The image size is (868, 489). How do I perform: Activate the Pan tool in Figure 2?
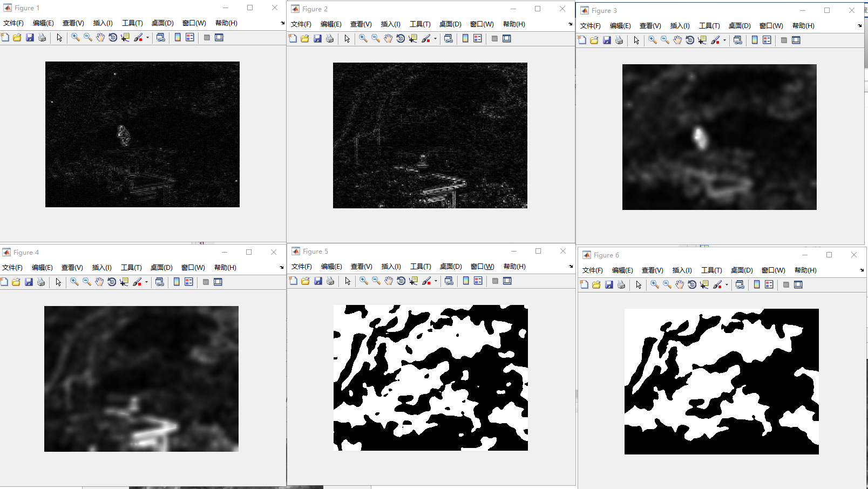pyautogui.click(x=388, y=38)
